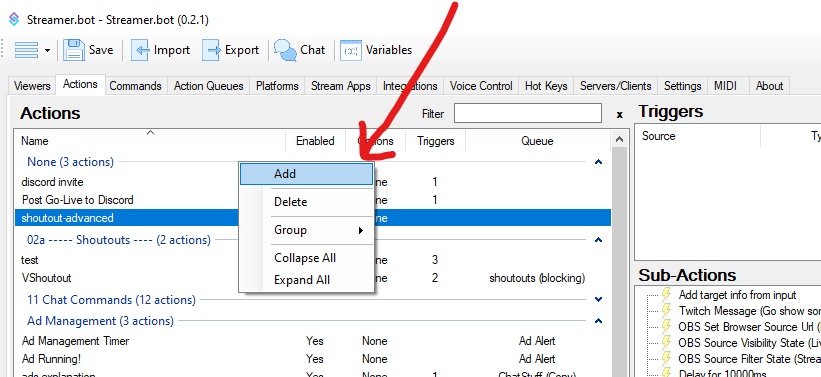
Task: Click the Save floppy disk icon
Action: click(x=74, y=50)
